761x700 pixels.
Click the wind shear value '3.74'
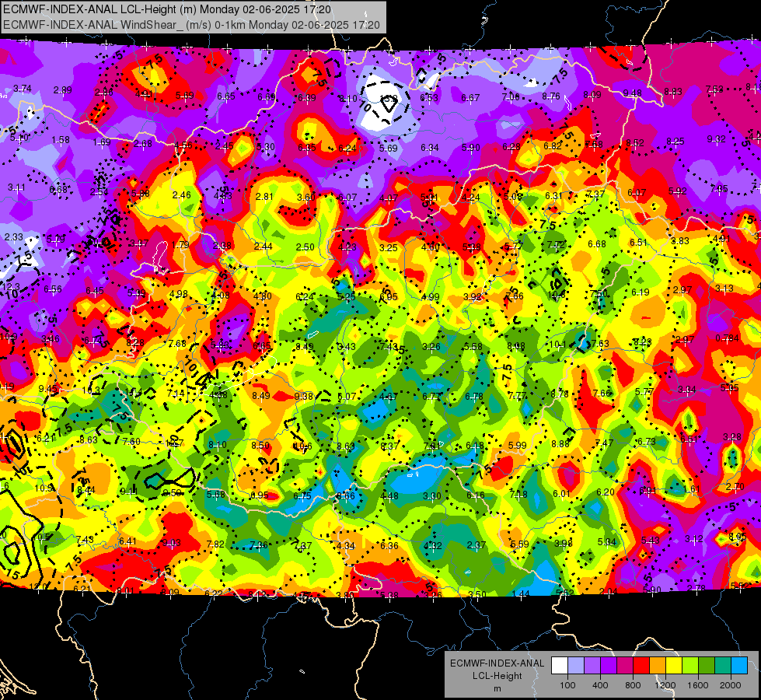point(23,89)
